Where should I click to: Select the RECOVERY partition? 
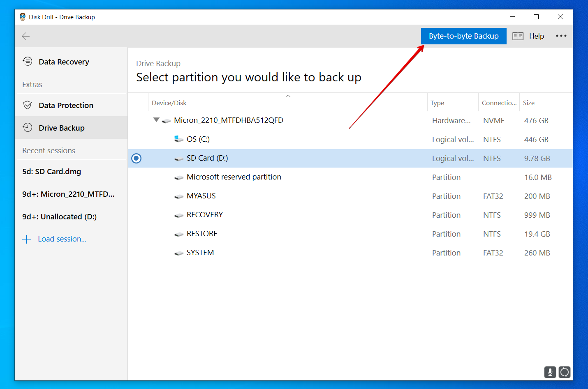205,215
